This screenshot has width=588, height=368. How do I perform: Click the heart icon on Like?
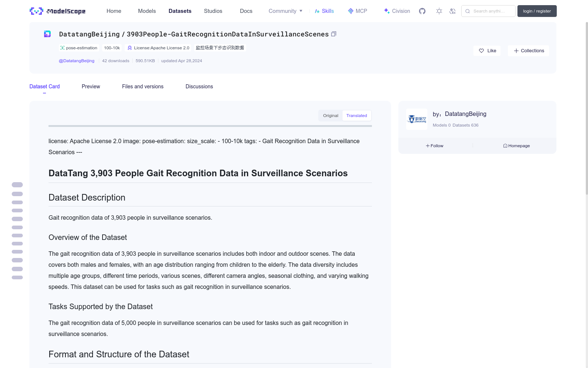click(481, 51)
